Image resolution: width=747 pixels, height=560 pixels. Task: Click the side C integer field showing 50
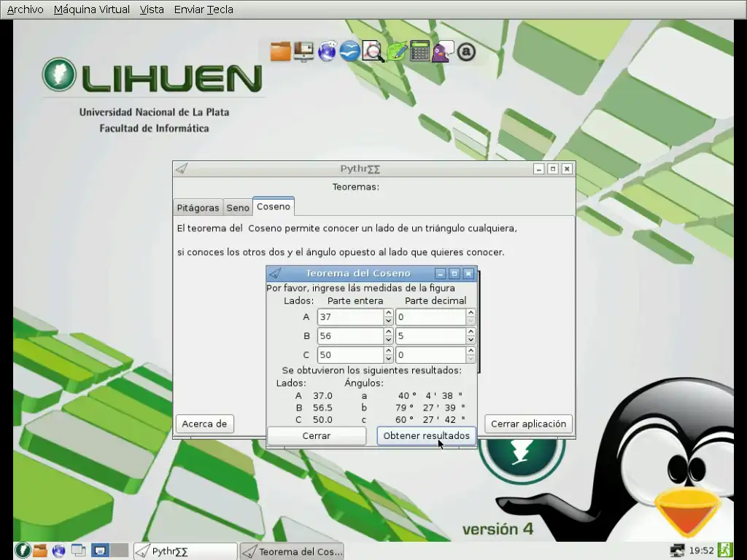click(x=351, y=355)
